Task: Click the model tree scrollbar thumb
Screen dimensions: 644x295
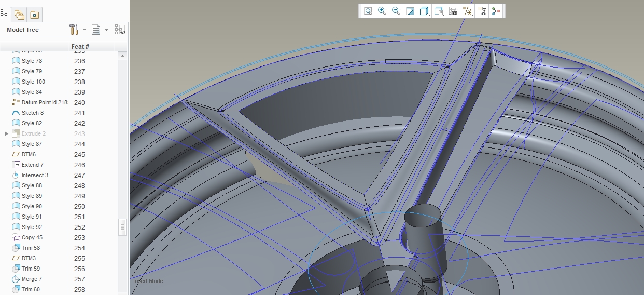Action: (x=123, y=227)
